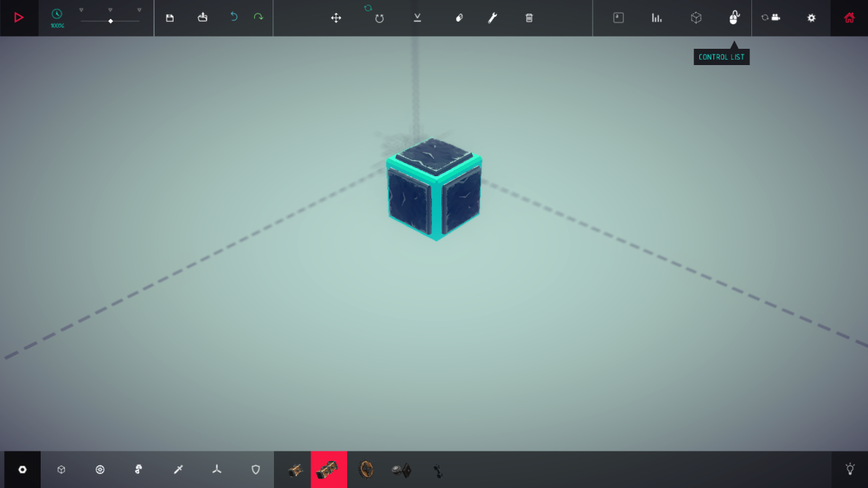
Task: Adjust the time scale slider handle
Action: coord(111,21)
